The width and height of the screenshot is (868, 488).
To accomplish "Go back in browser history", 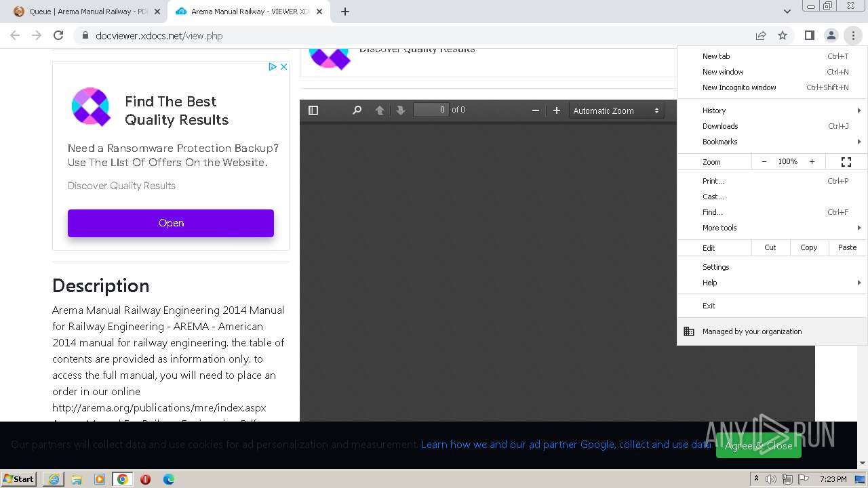I will coord(15,35).
